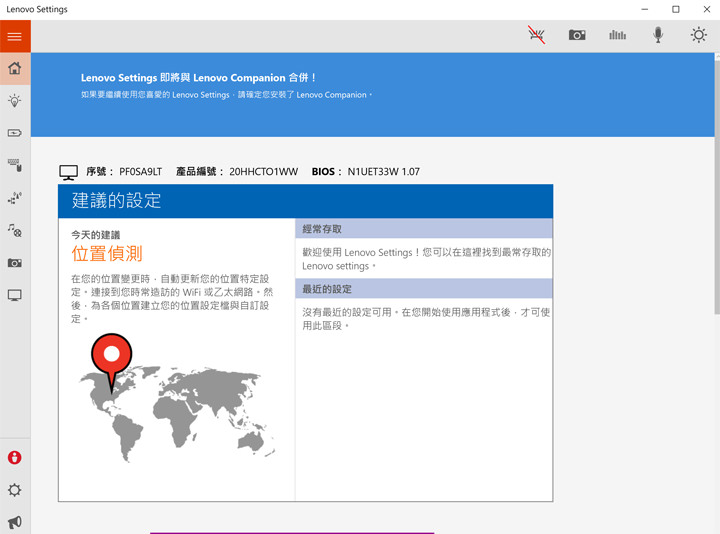Open the lightbulb smart settings section
Image resolution: width=720 pixels, height=534 pixels.
point(15,101)
